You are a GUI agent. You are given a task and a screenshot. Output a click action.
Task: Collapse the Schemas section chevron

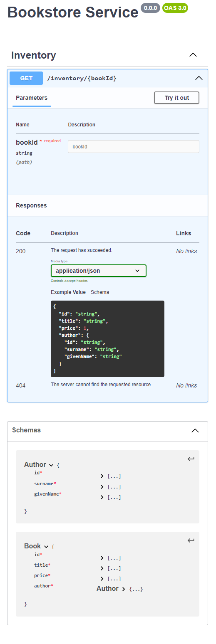(x=195, y=431)
